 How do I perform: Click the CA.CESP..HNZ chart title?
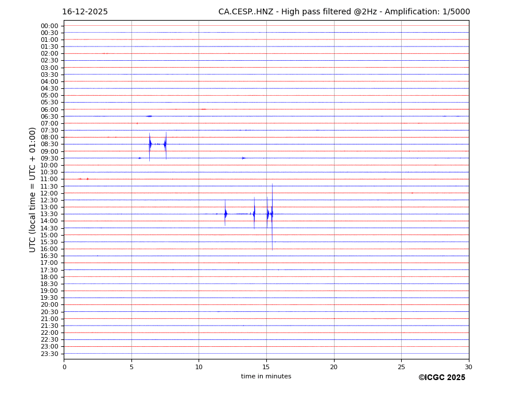tap(344, 12)
